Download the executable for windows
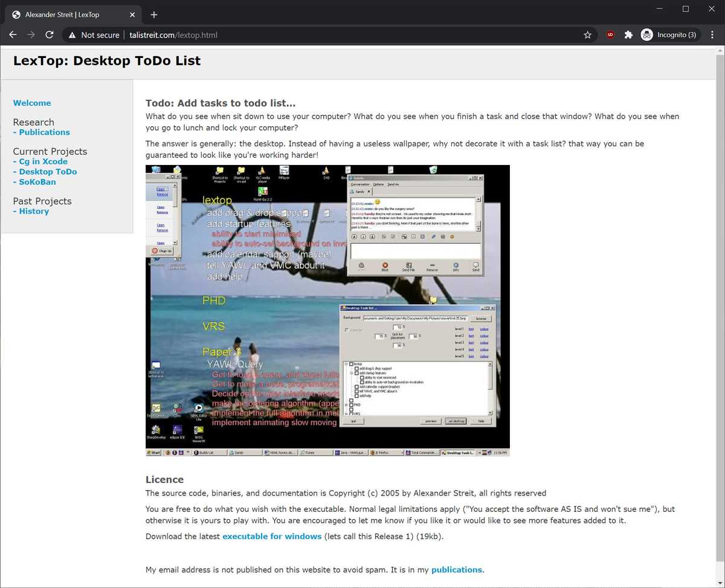Image resolution: width=725 pixels, height=588 pixels. click(272, 537)
